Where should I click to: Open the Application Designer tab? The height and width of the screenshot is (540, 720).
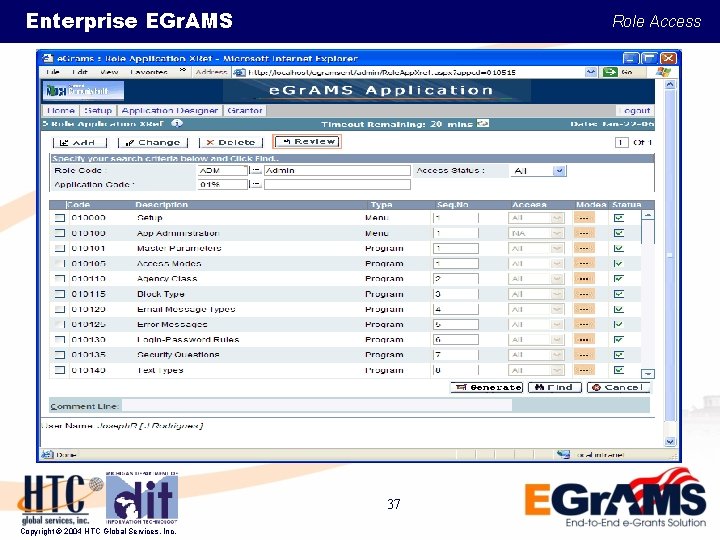click(x=170, y=111)
